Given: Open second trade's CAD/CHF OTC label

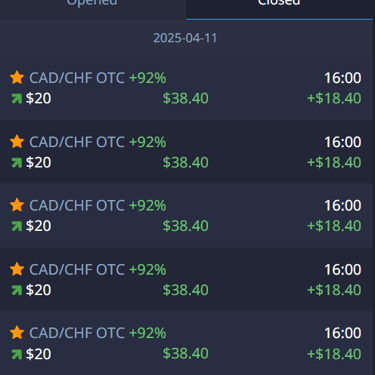Looking at the screenshot, I should (77, 142).
